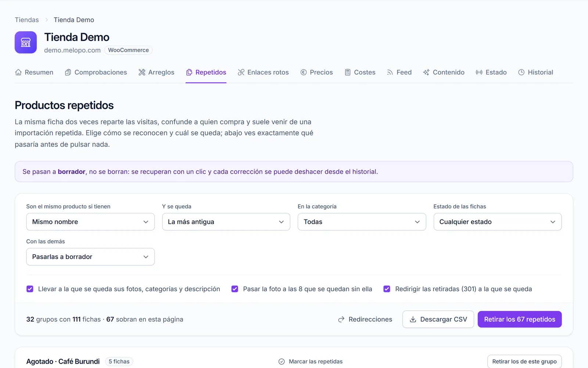Click the WooCommerce badge
This screenshot has height=368, width=588.
pos(128,50)
